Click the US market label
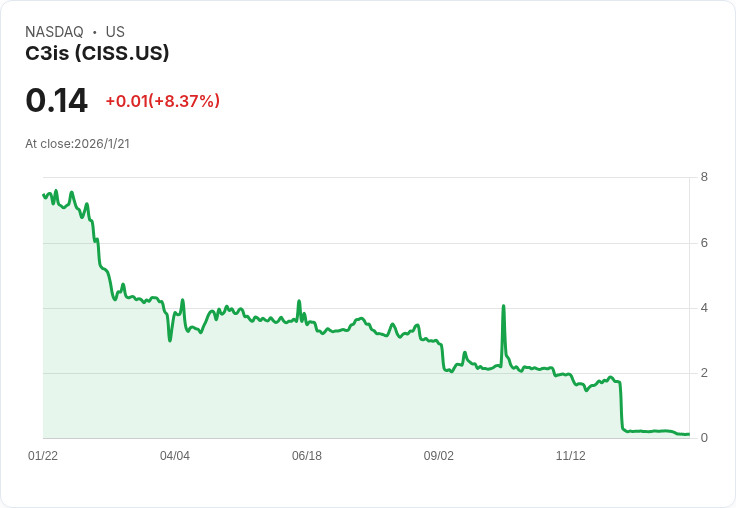The height and width of the screenshot is (508, 736). [115, 32]
